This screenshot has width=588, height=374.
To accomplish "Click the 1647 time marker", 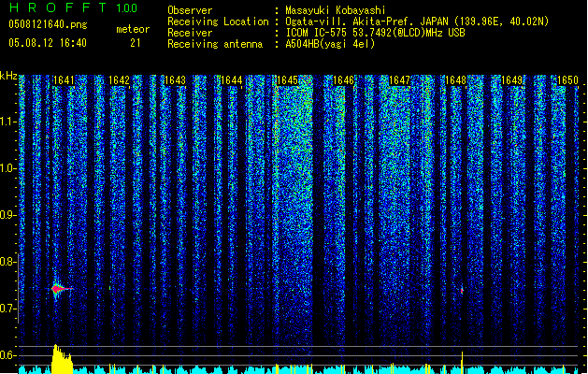I will point(400,80).
